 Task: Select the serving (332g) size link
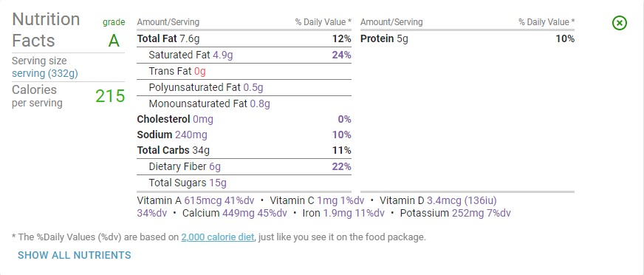(45, 74)
